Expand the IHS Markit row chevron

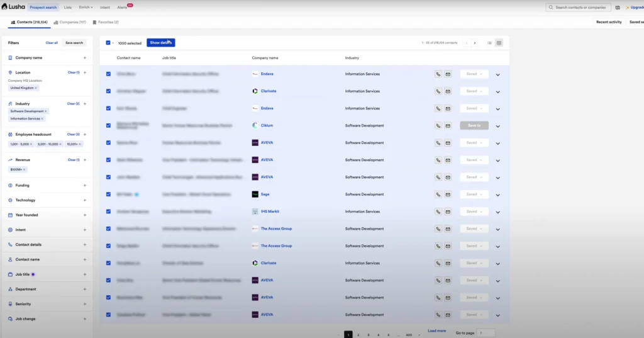click(498, 212)
